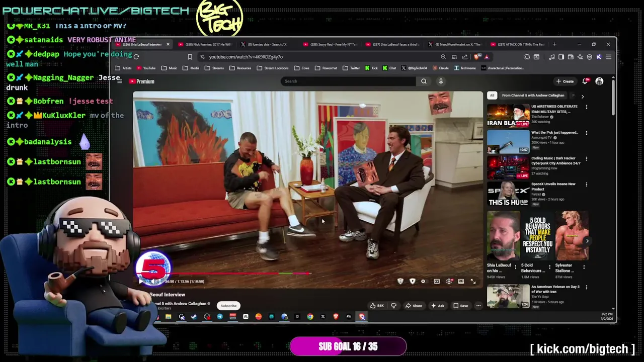Share the video
The image size is (644, 362).
[x=415, y=306]
